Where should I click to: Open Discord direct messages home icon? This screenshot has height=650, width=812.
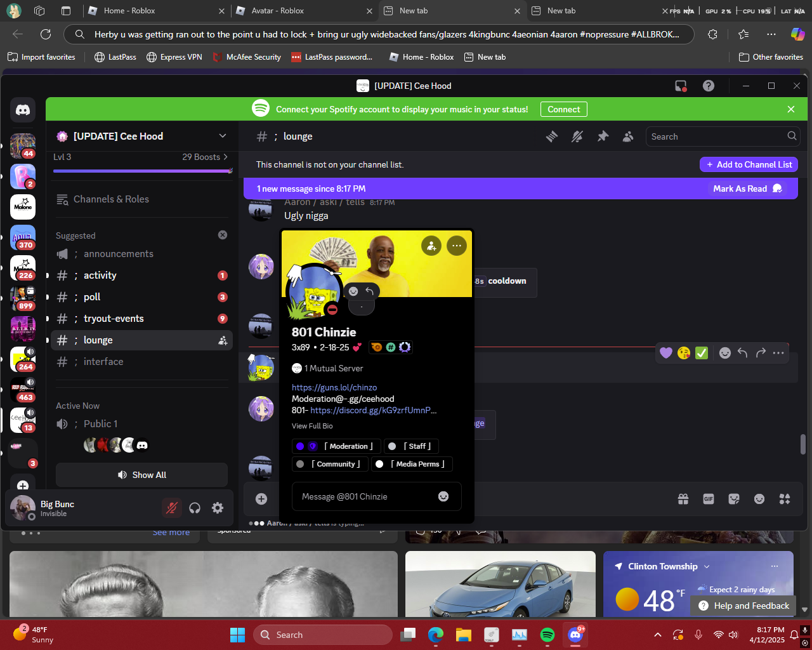click(23, 110)
